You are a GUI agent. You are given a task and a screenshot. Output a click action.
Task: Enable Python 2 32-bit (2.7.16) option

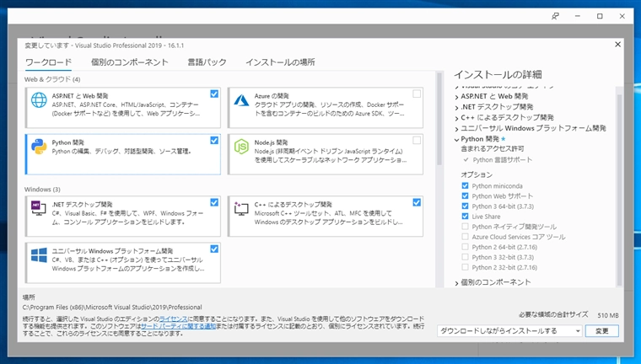pyautogui.click(x=465, y=267)
